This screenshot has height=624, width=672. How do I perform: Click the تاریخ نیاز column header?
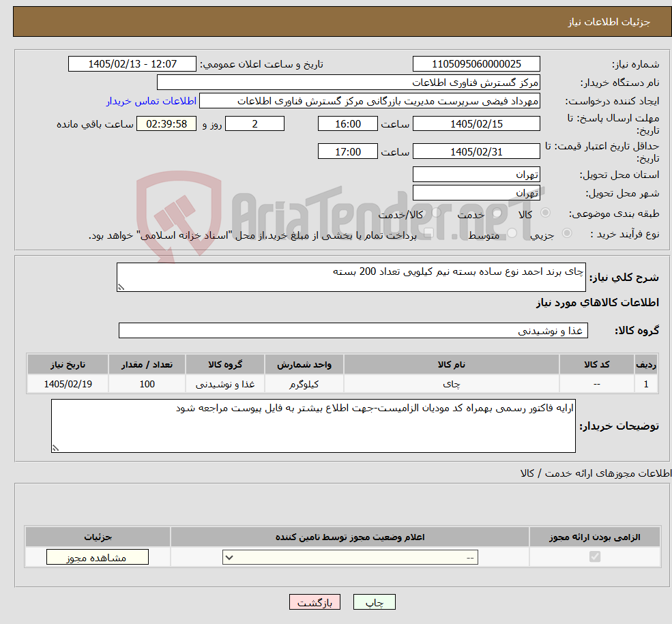click(x=68, y=364)
